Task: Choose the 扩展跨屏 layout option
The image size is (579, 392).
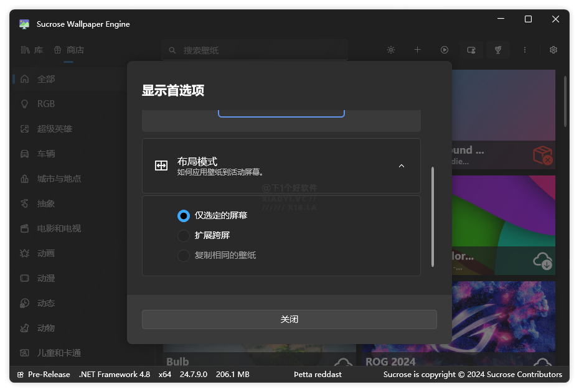Action: tap(204, 235)
